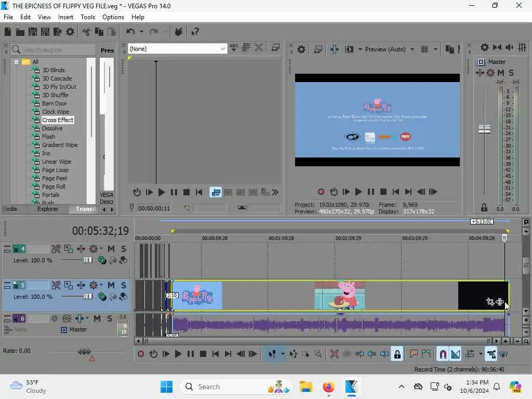Toggle Automatic Crossfades button

click(x=456, y=354)
